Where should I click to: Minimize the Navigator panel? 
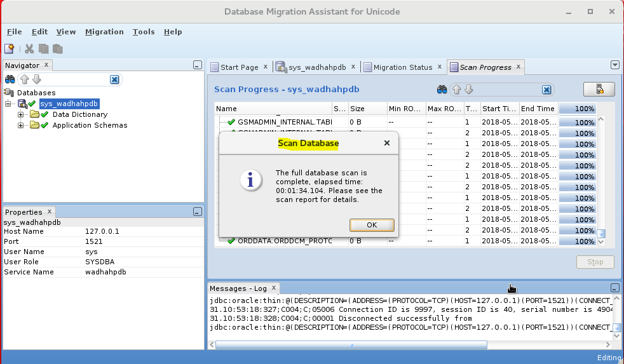pyautogui.click(x=198, y=65)
